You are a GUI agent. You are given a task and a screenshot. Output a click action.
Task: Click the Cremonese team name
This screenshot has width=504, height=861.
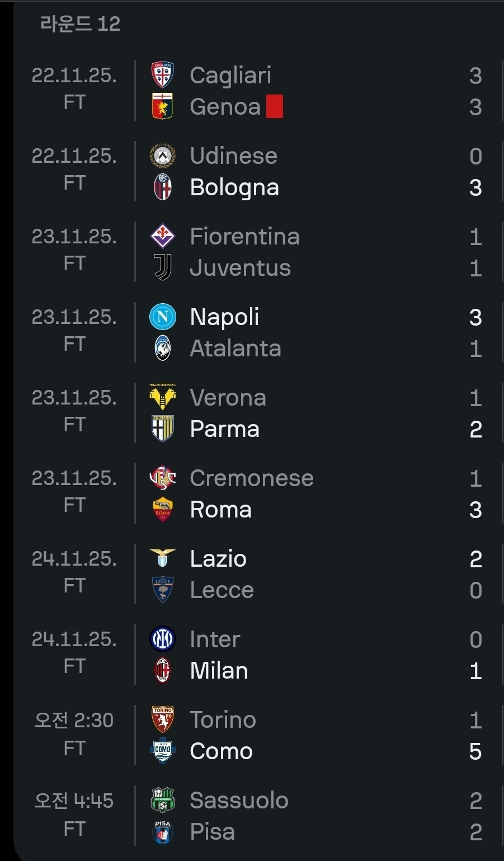[x=252, y=478]
